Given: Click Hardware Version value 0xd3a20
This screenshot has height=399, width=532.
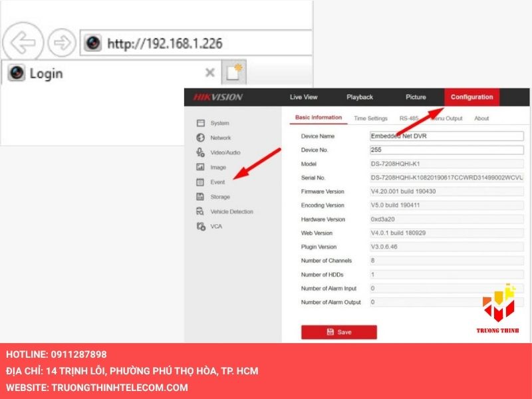Looking at the screenshot, I should click(446, 219).
